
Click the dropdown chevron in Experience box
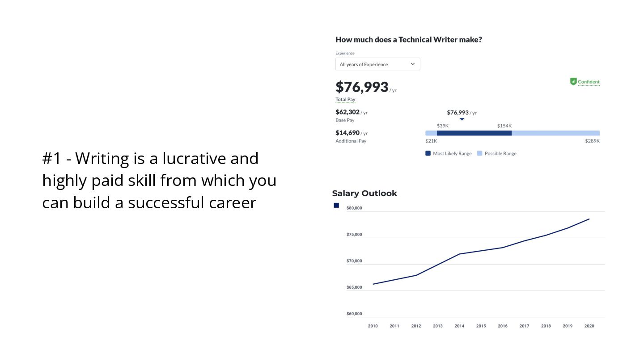click(413, 64)
